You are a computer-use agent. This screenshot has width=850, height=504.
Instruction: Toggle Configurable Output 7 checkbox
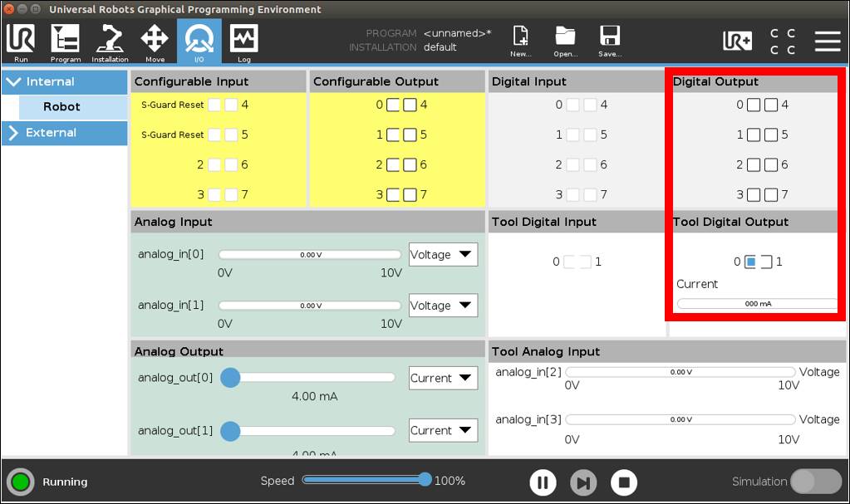(410, 194)
